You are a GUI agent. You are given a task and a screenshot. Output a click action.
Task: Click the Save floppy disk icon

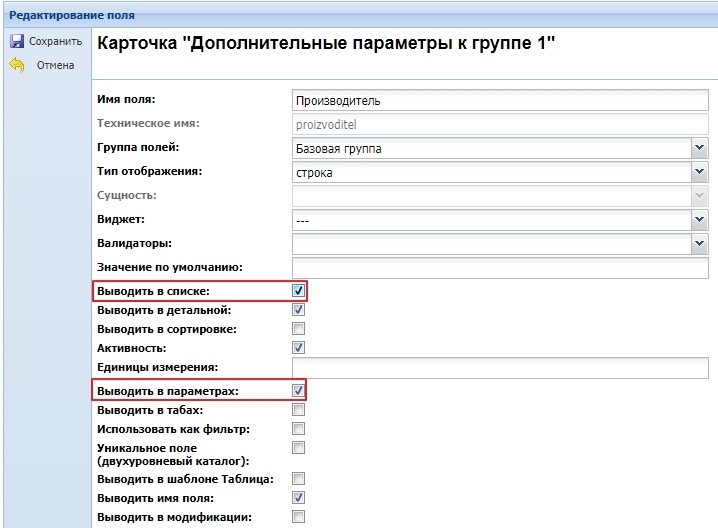16,42
